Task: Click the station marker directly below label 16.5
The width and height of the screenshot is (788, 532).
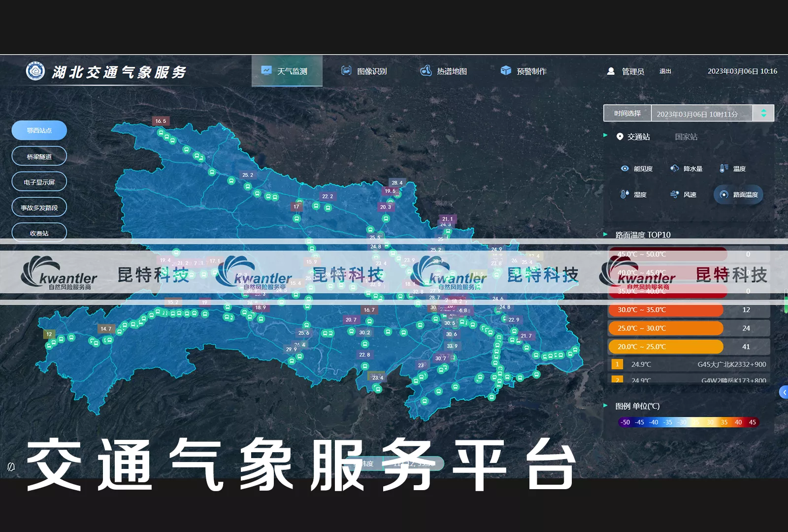Action: pyautogui.click(x=161, y=133)
